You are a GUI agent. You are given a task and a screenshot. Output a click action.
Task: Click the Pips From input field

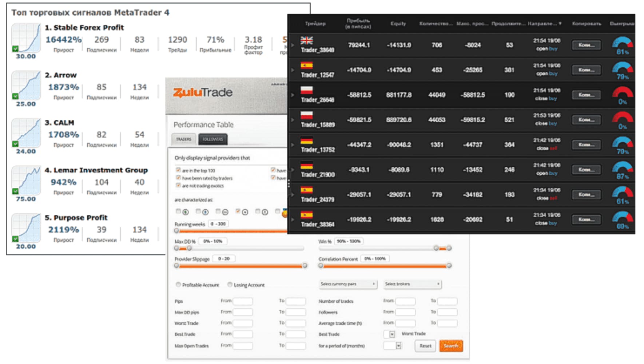(x=243, y=301)
